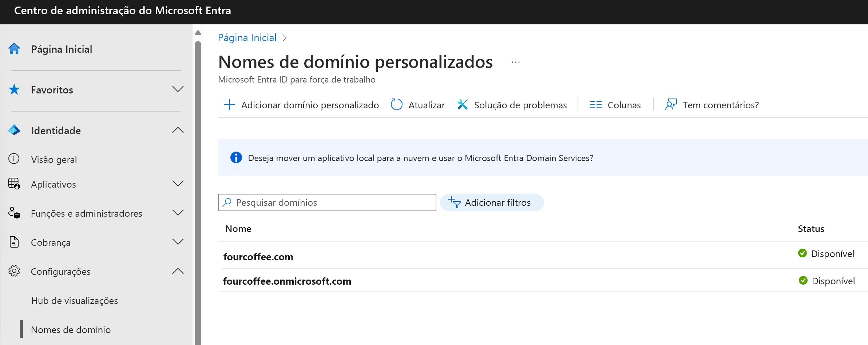
Task: Open the fourcoffee.onmicrosoft.com domain
Action: [287, 281]
